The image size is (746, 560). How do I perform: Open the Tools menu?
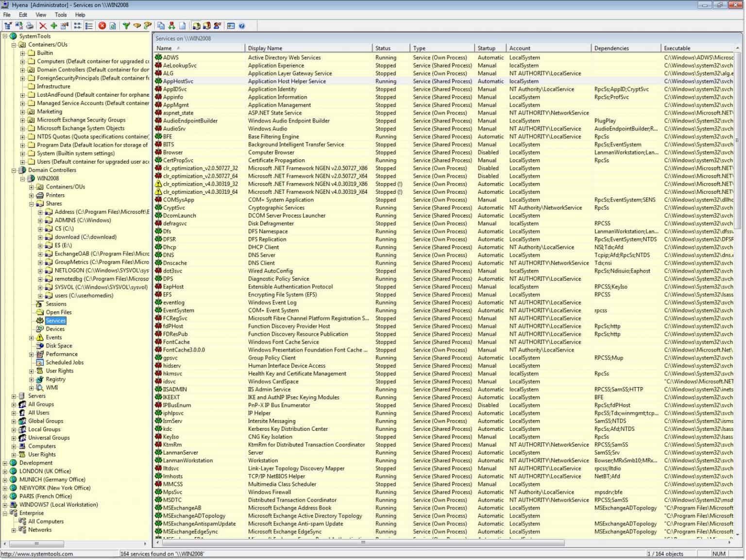point(60,15)
